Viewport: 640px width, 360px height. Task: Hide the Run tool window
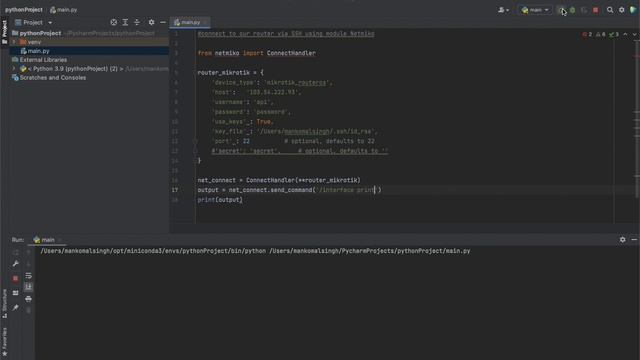[x=634, y=240]
